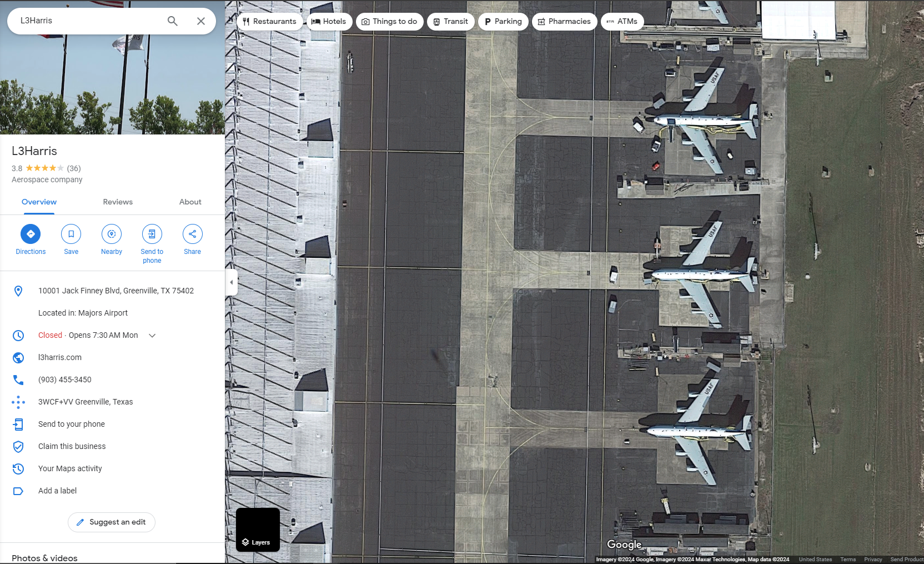Copy plus code 3WCF+VV Greenville, Texas
The width and height of the screenshot is (924, 564).
[x=86, y=402]
